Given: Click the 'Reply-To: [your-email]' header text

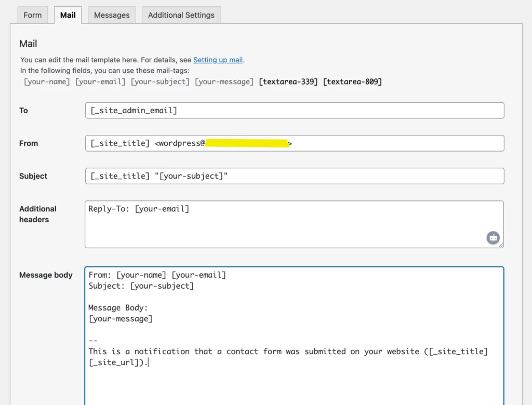Looking at the screenshot, I should tap(139, 209).
